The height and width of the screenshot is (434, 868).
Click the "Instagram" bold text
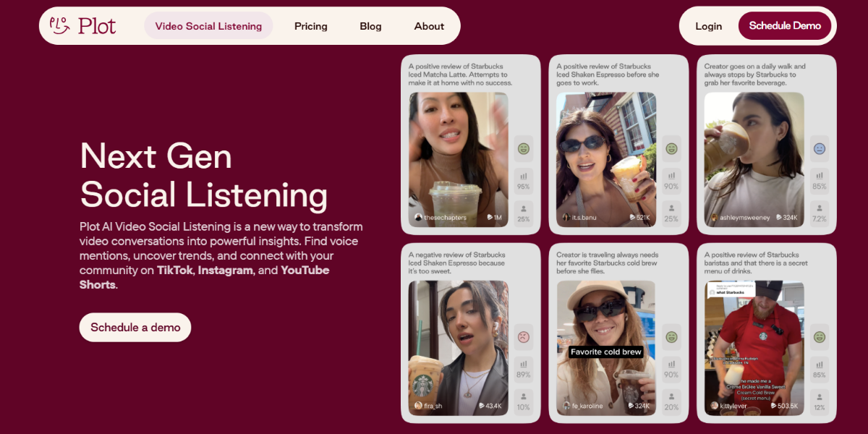point(226,270)
